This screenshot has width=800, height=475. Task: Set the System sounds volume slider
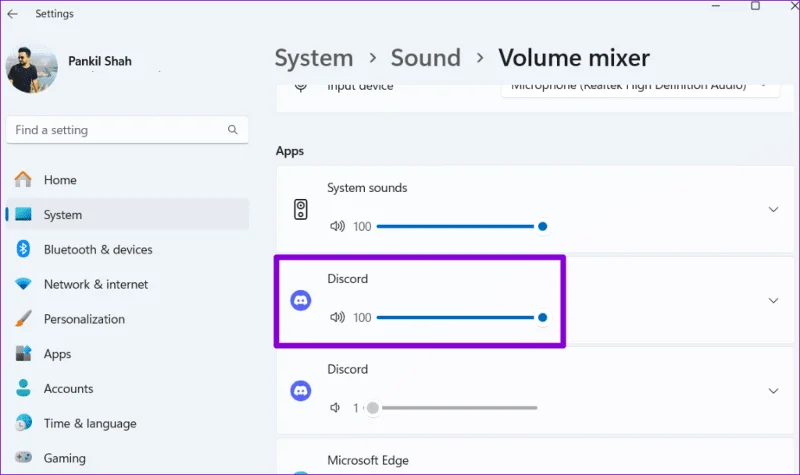tap(462, 226)
